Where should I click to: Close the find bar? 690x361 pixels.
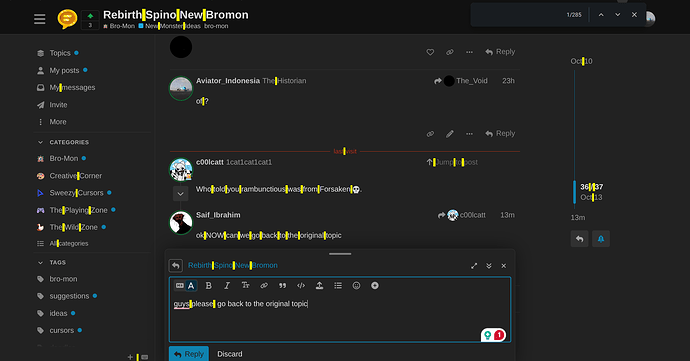click(634, 15)
